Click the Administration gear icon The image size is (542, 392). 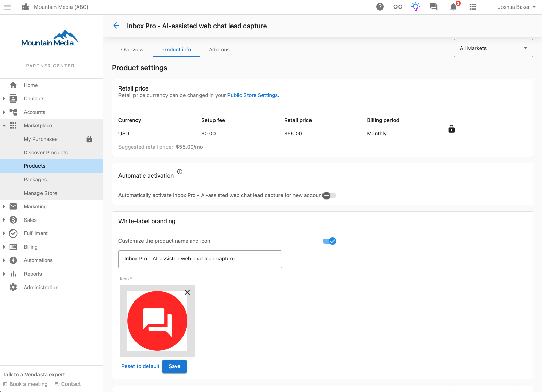[13, 287]
